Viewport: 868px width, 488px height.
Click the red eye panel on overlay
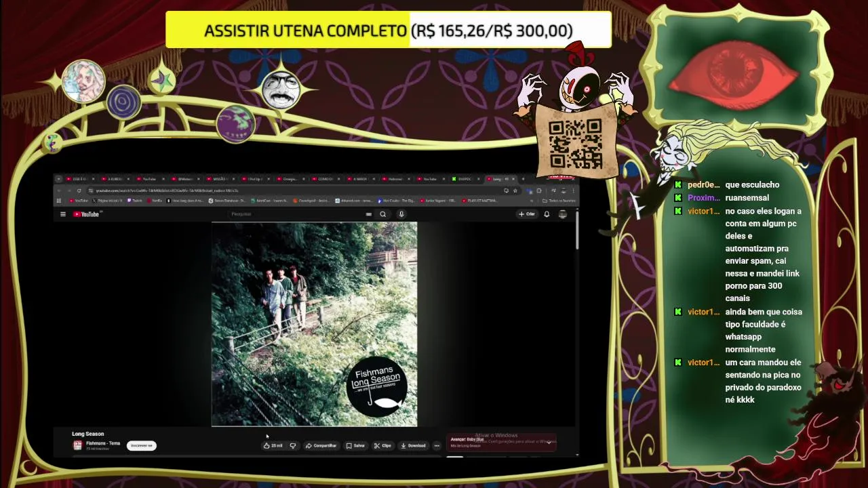click(x=733, y=74)
